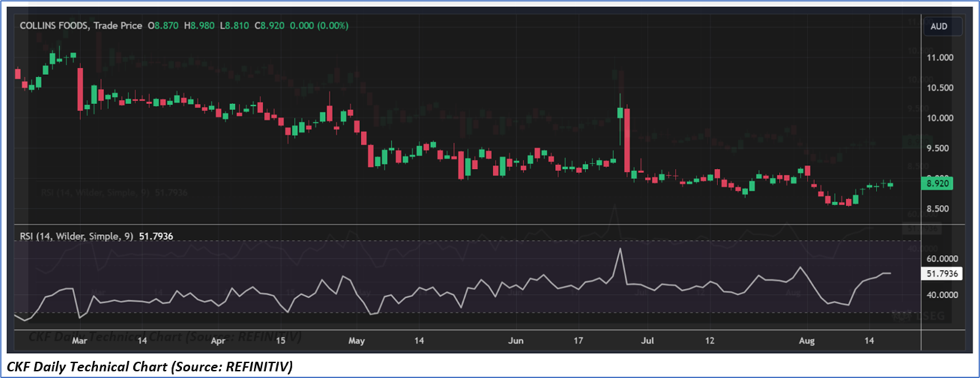Click the 0.000 (0.00%) change value
This screenshot has height=378, width=980.
coord(319,26)
